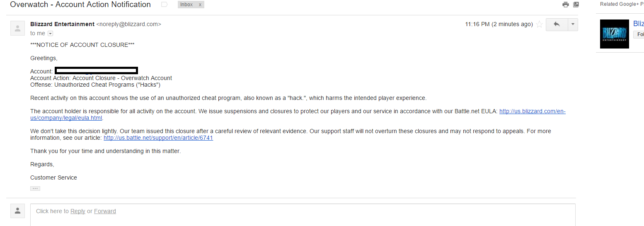Show trimmed content with the ellipsis button
644x226 pixels.
pyautogui.click(x=35, y=188)
